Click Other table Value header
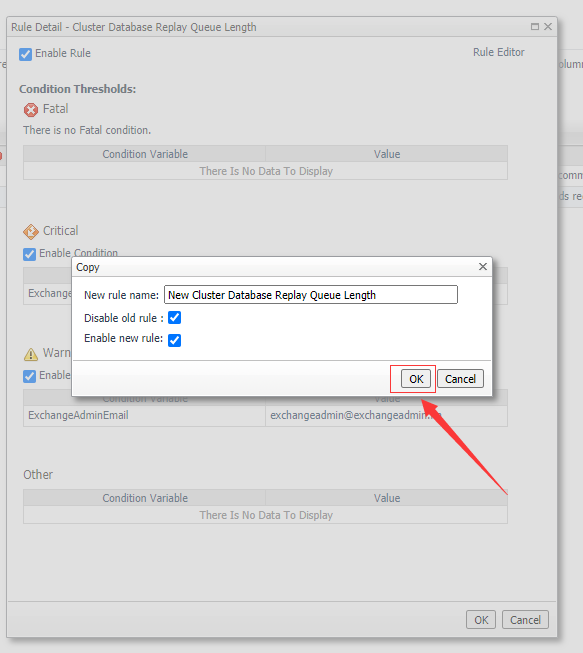 pyautogui.click(x=386, y=498)
